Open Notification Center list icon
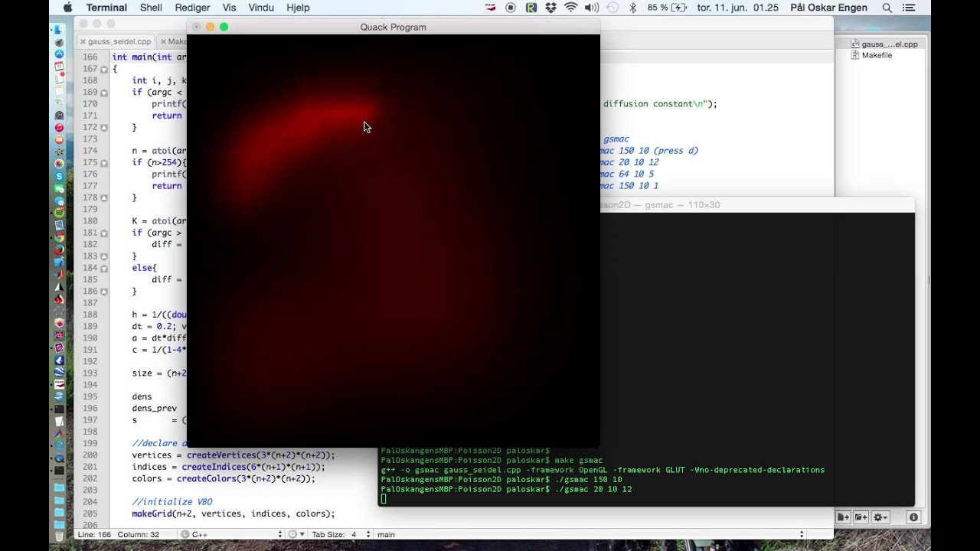 pyautogui.click(x=910, y=8)
